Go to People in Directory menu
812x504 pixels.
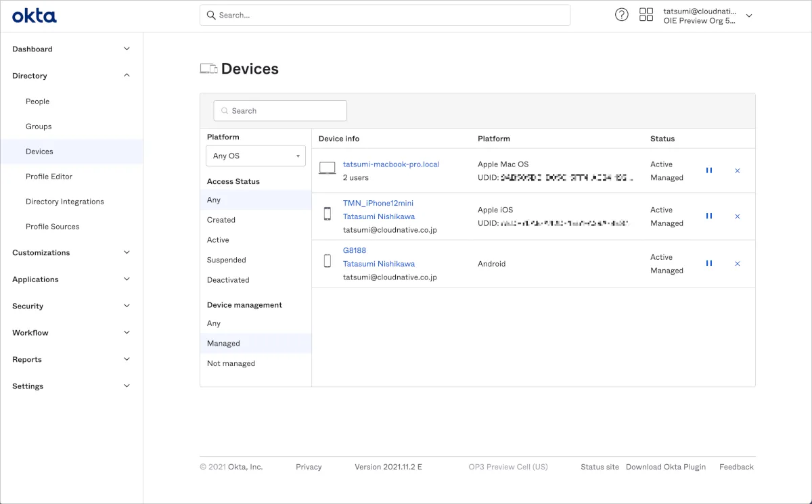pos(38,101)
